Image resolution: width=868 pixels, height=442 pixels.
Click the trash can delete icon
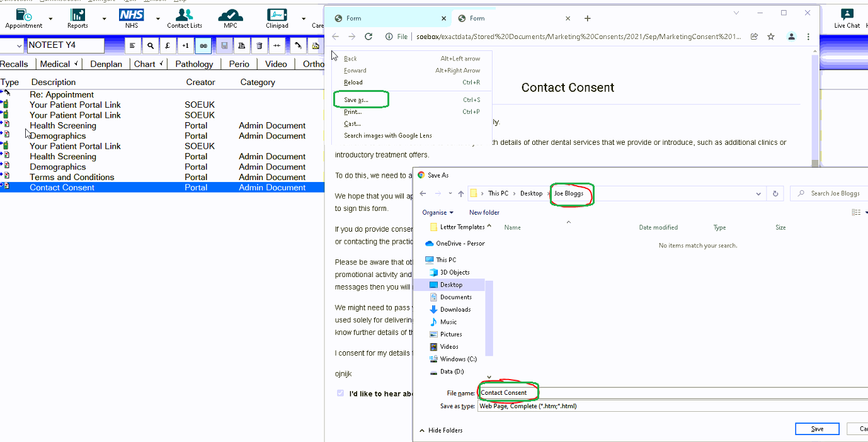point(259,45)
